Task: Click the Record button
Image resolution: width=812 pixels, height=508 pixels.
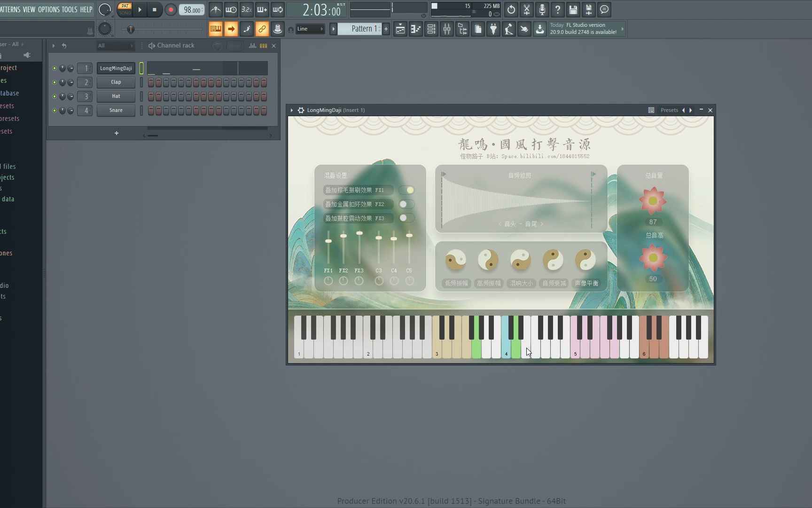Action: point(171,9)
